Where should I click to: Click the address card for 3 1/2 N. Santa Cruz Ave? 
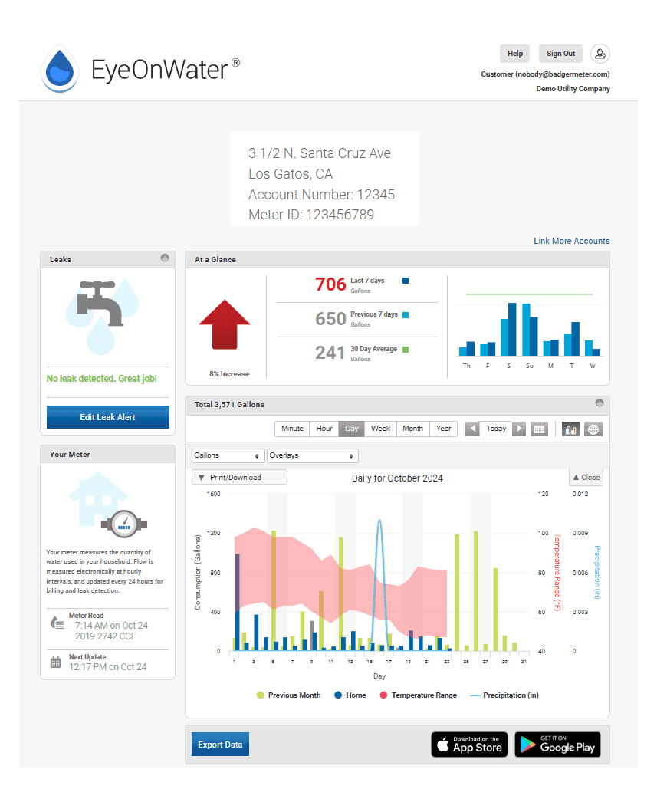pos(324,178)
